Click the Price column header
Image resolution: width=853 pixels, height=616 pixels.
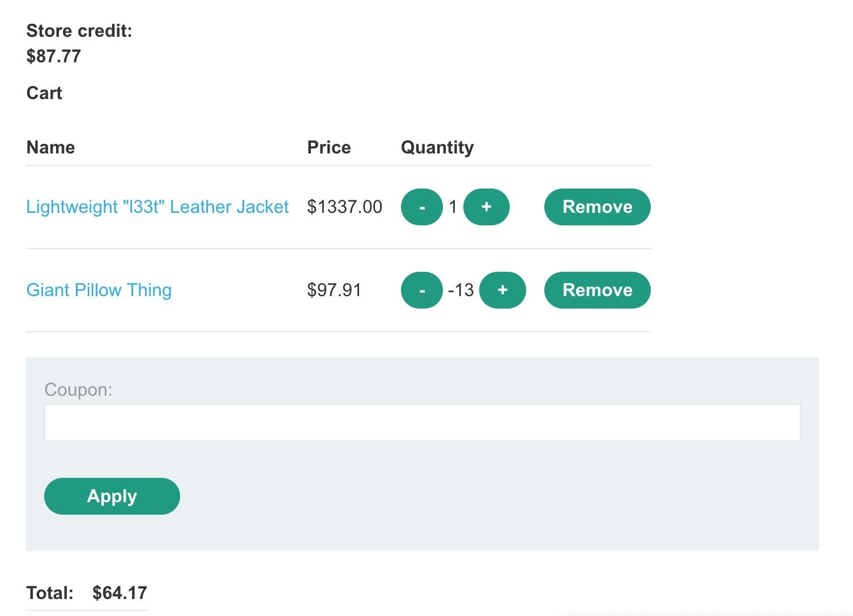pos(329,148)
